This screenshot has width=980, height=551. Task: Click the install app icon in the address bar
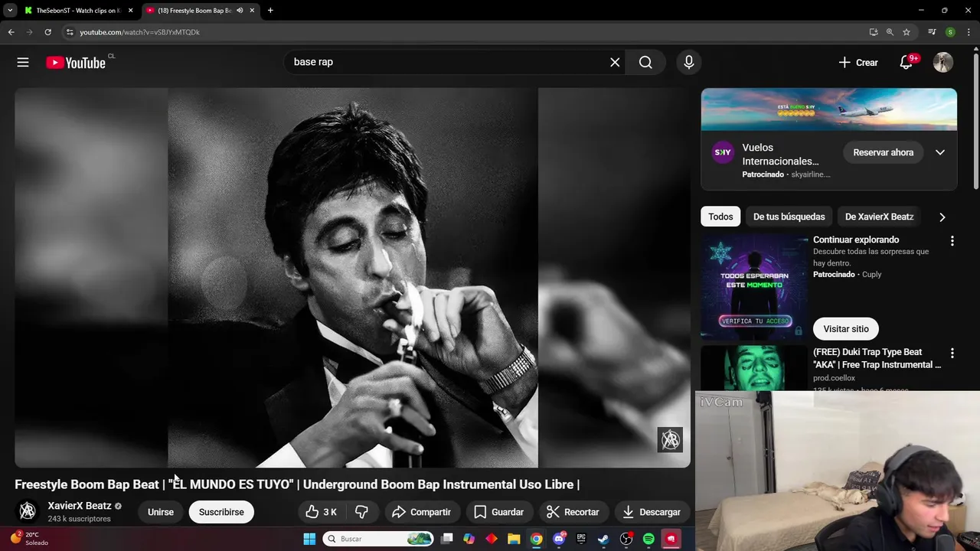(874, 32)
